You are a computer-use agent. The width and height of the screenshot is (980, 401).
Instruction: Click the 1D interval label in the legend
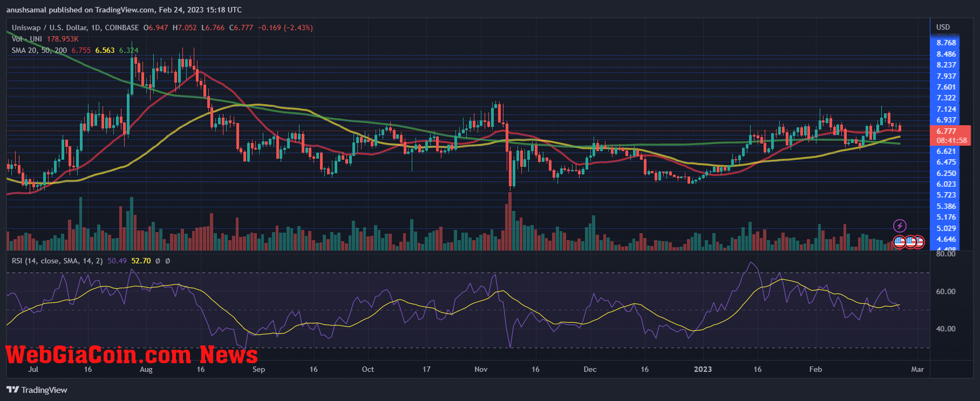tap(96, 28)
